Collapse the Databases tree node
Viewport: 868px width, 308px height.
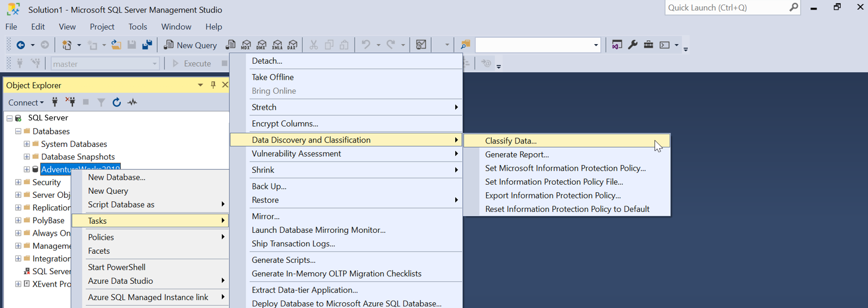coord(18,131)
